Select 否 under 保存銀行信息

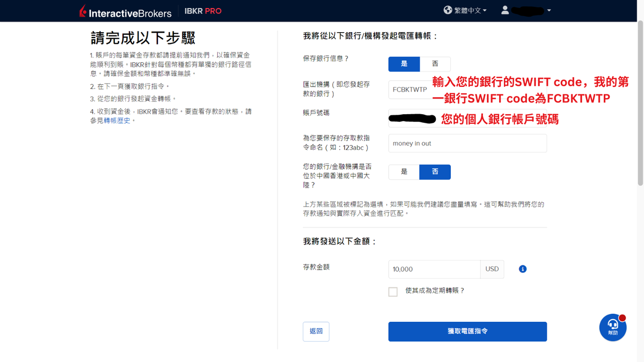pyautogui.click(x=435, y=64)
